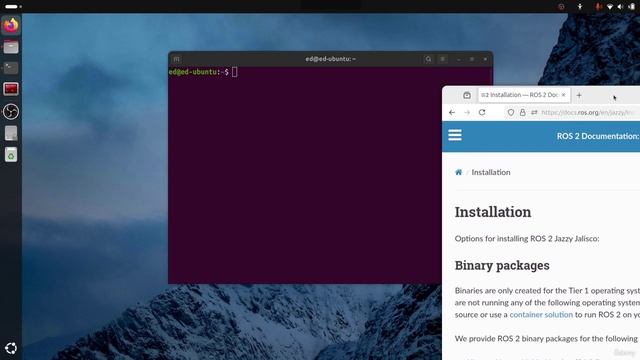Open the tracking protection shield icon
This screenshot has height=360, width=640.
[511, 112]
